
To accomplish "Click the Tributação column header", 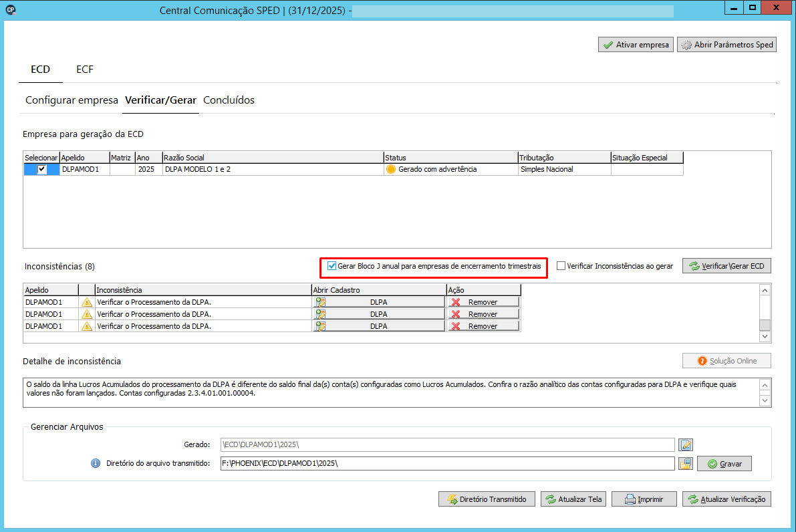I will [564, 157].
